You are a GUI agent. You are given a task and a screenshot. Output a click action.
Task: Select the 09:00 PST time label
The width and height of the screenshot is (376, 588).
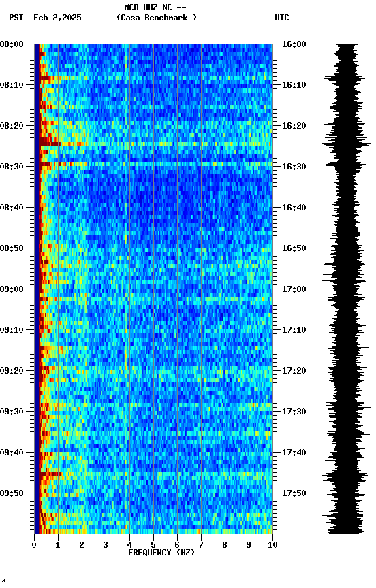pos(12,289)
